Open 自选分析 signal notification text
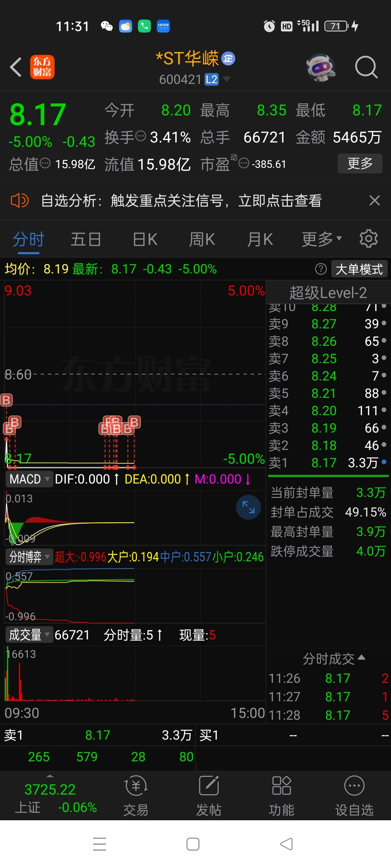The image size is (391, 868). click(181, 200)
